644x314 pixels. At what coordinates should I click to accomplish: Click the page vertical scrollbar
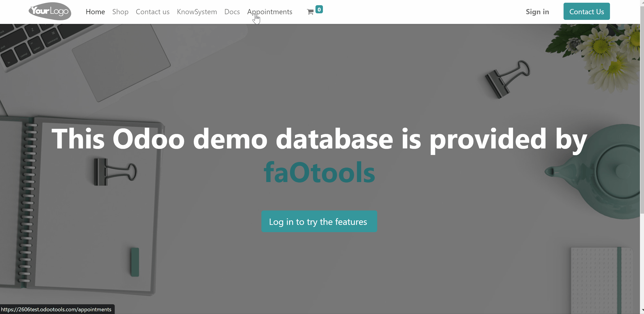pyautogui.click(x=642, y=110)
